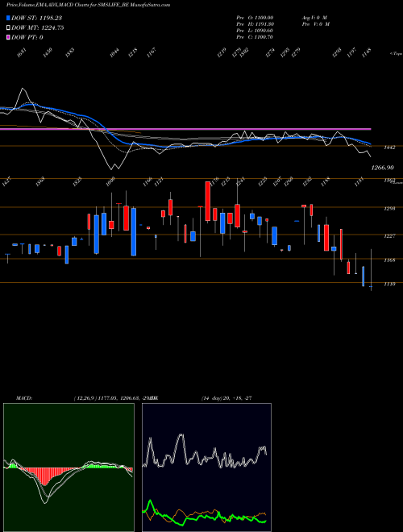The width and height of the screenshot is (403, 532).
Task: Click the ADX '(14 day) 20, +18, -27' values
Action: pos(226,398)
